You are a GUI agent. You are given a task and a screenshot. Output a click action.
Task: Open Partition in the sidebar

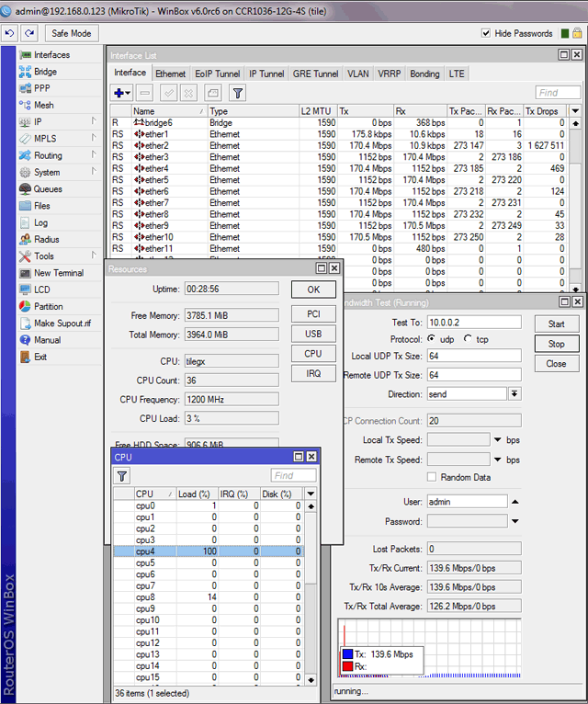pos(48,307)
